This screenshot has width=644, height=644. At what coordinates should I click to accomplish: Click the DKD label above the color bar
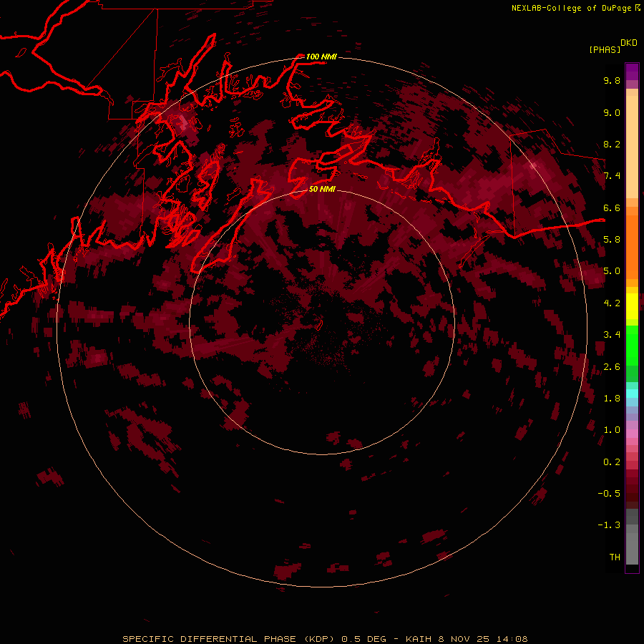pyautogui.click(x=629, y=43)
